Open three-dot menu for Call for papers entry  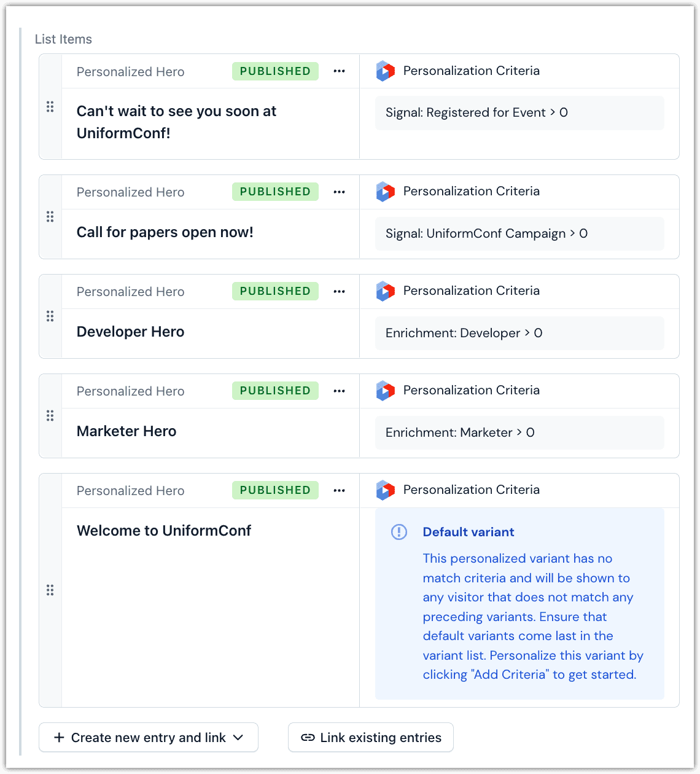point(339,192)
